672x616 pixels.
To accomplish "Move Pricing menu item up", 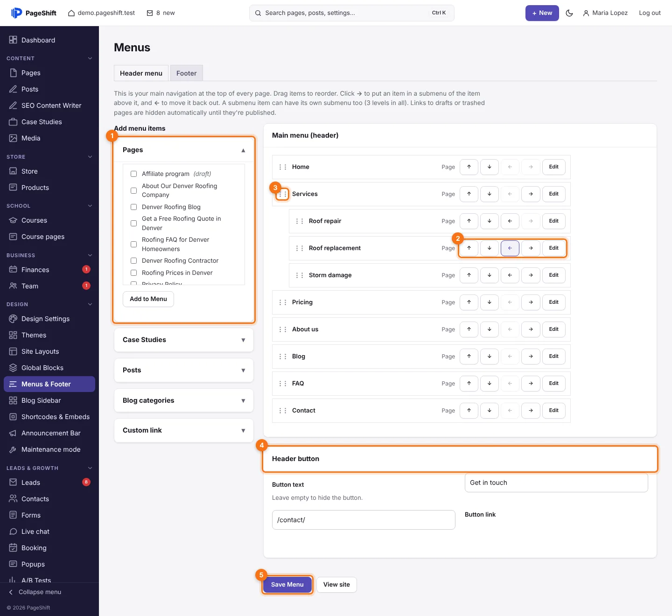I will click(469, 302).
